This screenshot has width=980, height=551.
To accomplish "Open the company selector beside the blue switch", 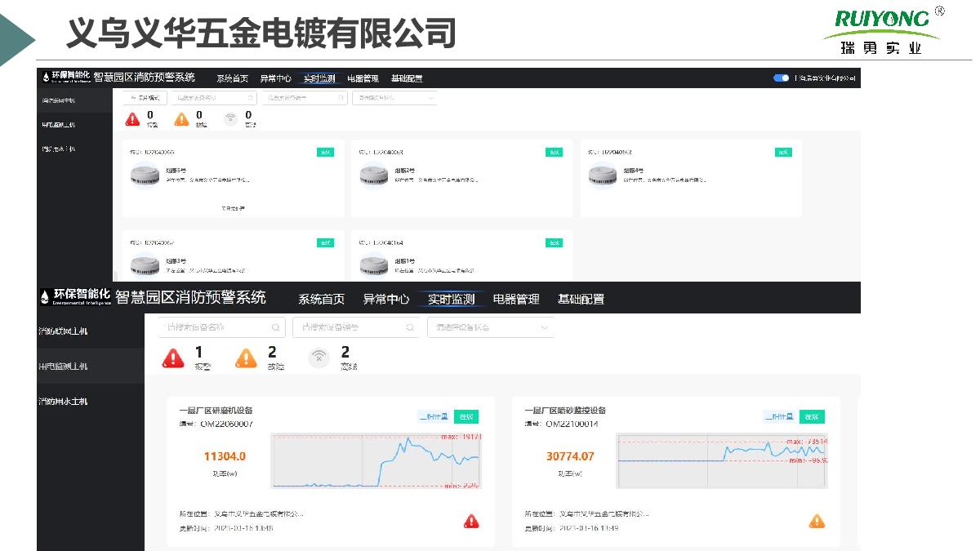I will tap(825, 78).
